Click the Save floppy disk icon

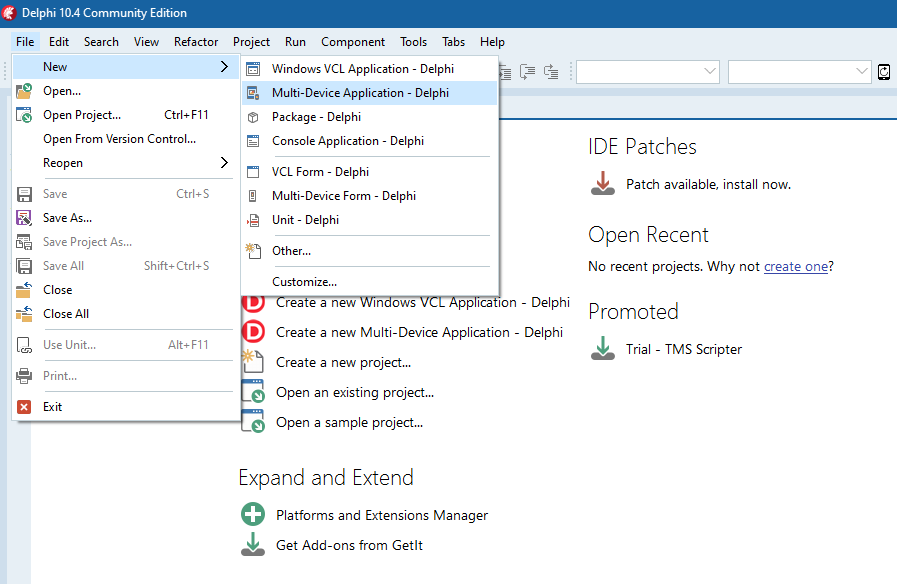[x=23, y=194]
